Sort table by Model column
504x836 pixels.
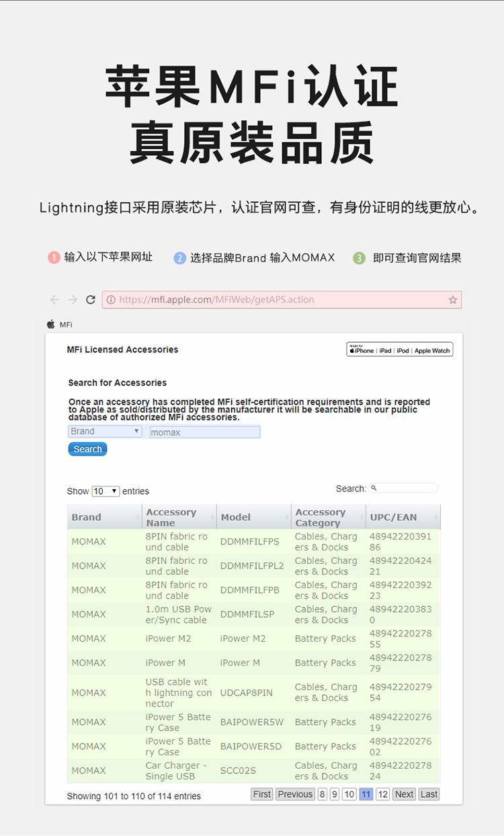254,517
